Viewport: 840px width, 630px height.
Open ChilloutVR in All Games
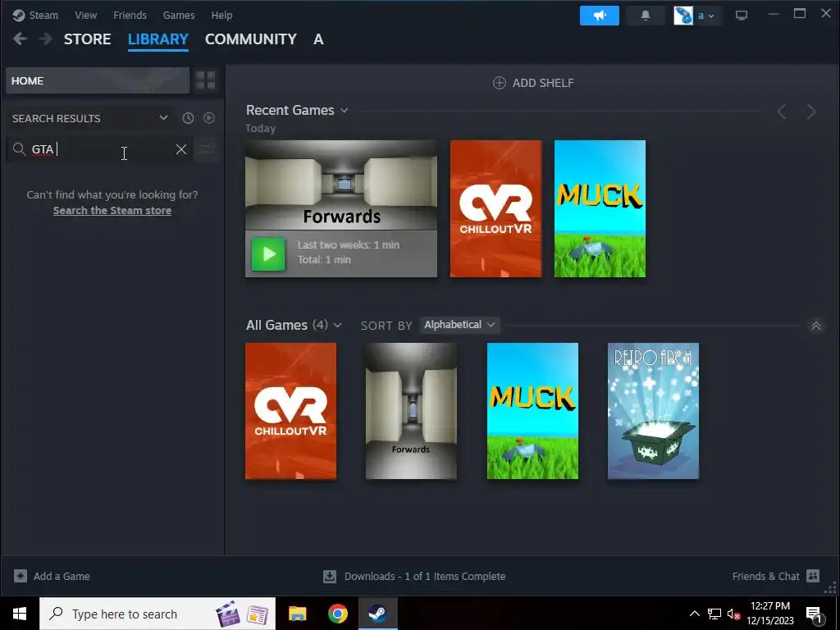pyautogui.click(x=291, y=411)
